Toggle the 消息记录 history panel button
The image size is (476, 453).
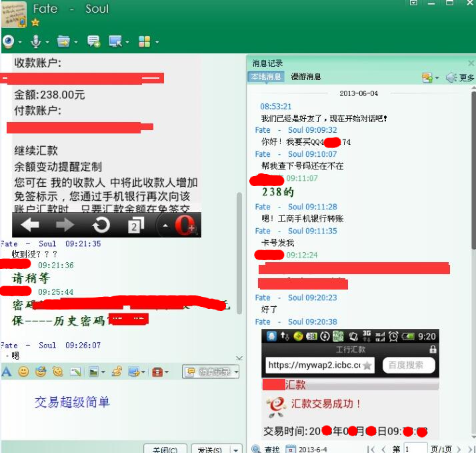click(x=207, y=372)
